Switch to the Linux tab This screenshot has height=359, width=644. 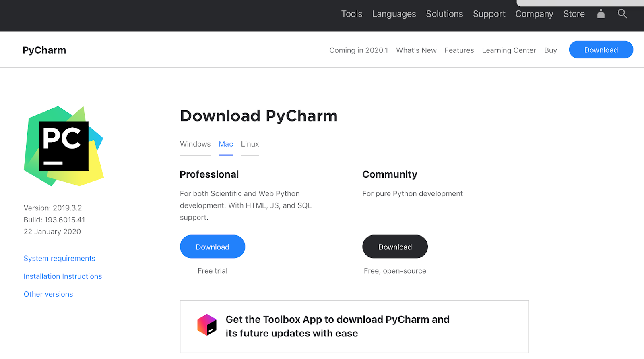(250, 144)
